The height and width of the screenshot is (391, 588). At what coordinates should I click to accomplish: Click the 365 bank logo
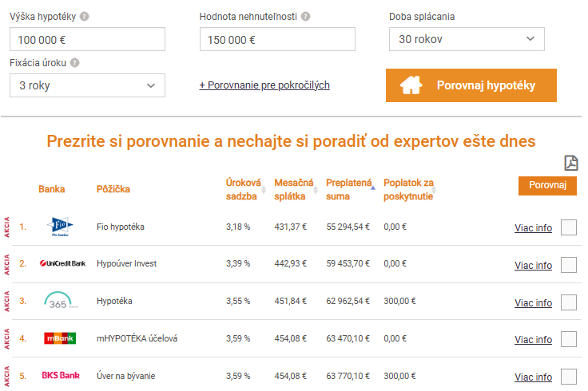pos(60,302)
